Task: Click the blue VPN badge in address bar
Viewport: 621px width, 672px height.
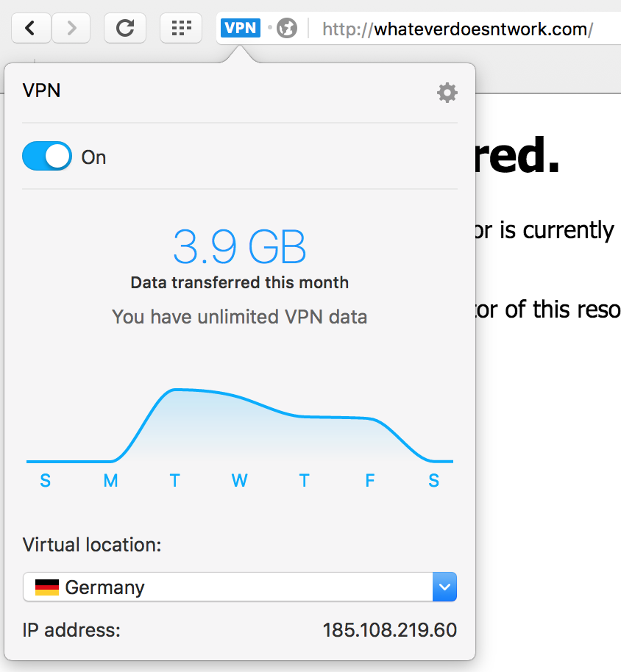Action: (241, 28)
